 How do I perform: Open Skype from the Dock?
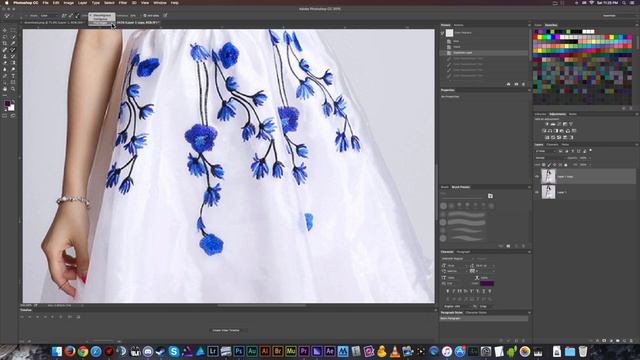(173, 351)
